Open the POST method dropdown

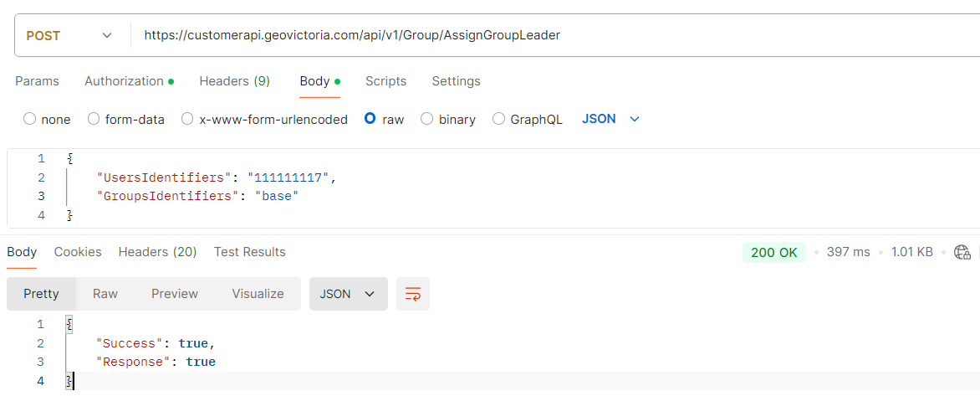click(69, 35)
